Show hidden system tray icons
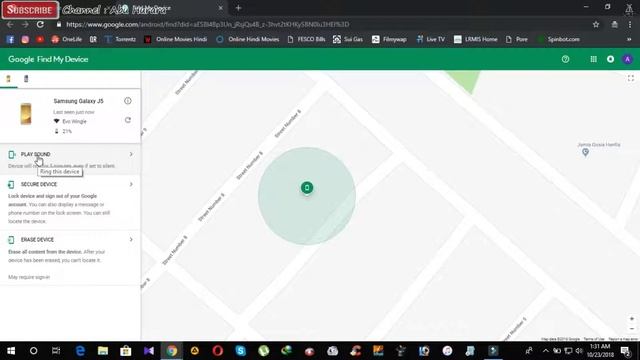640x360 pixels. tap(546, 351)
